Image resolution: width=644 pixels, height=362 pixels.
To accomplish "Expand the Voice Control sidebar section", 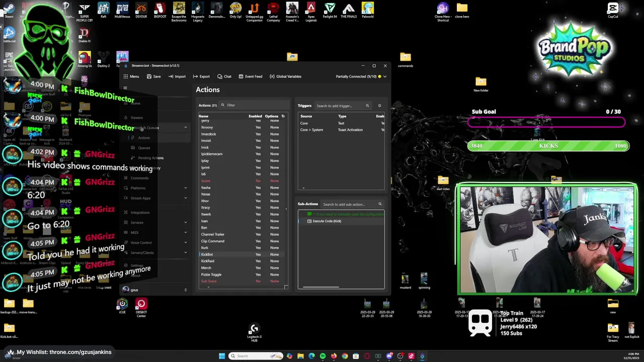I will [185, 242].
